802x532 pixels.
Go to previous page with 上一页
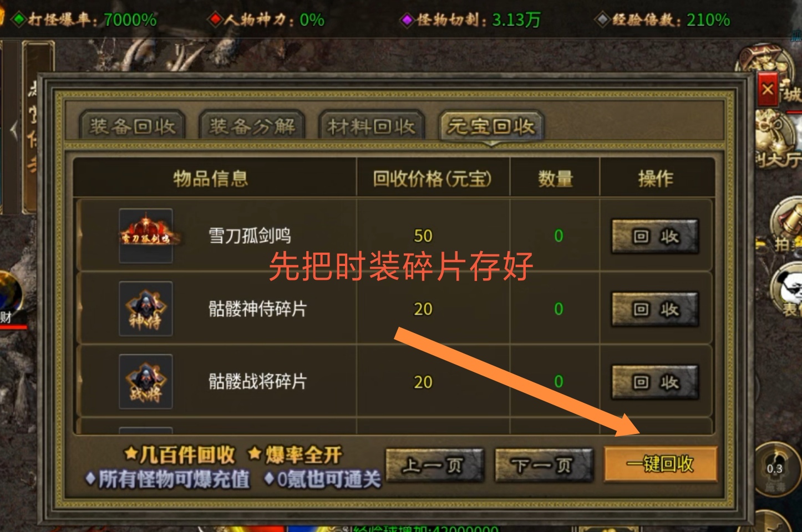click(x=434, y=464)
